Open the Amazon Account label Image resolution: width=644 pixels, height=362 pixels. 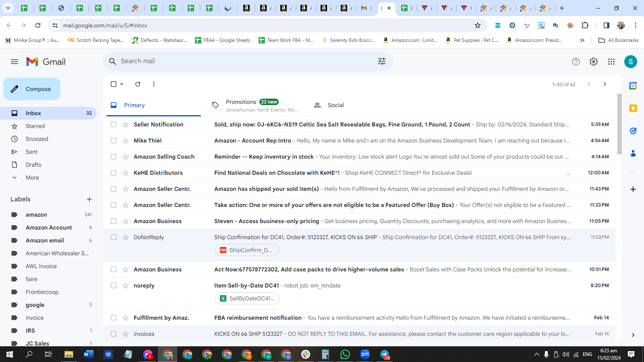pyautogui.click(x=48, y=228)
